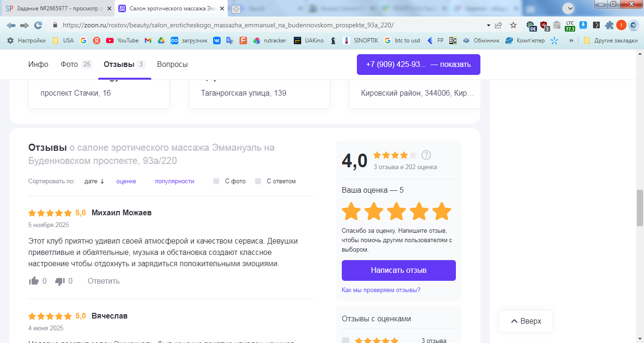Go forward with the browser forward arrow
This screenshot has width=644, height=343.
[x=25, y=25]
